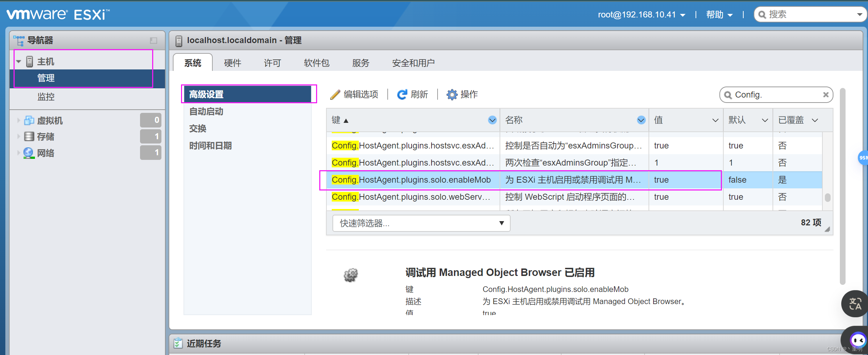Click the false default value cell
Viewport: 868px width, 355px height.
pos(748,180)
